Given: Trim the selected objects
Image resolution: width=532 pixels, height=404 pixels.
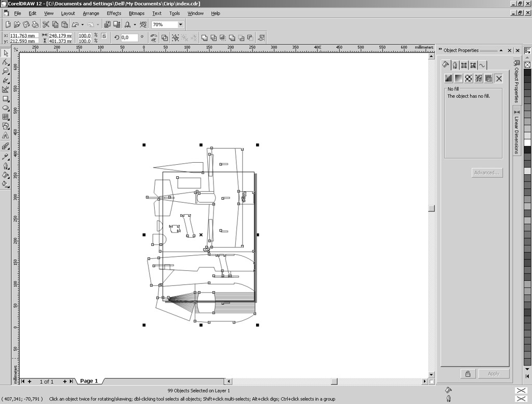Looking at the screenshot, I should (x=214, y=37).
